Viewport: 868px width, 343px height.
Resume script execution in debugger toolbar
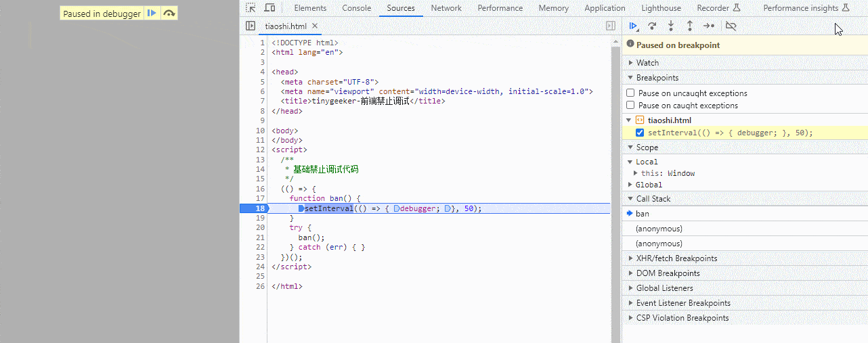(634, 26)
